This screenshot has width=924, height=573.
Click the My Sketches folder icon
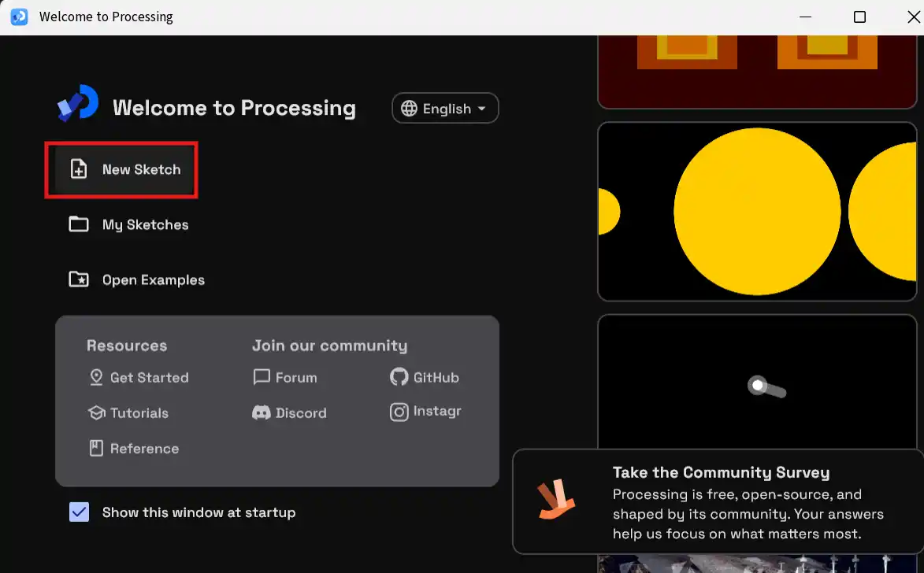78,224
